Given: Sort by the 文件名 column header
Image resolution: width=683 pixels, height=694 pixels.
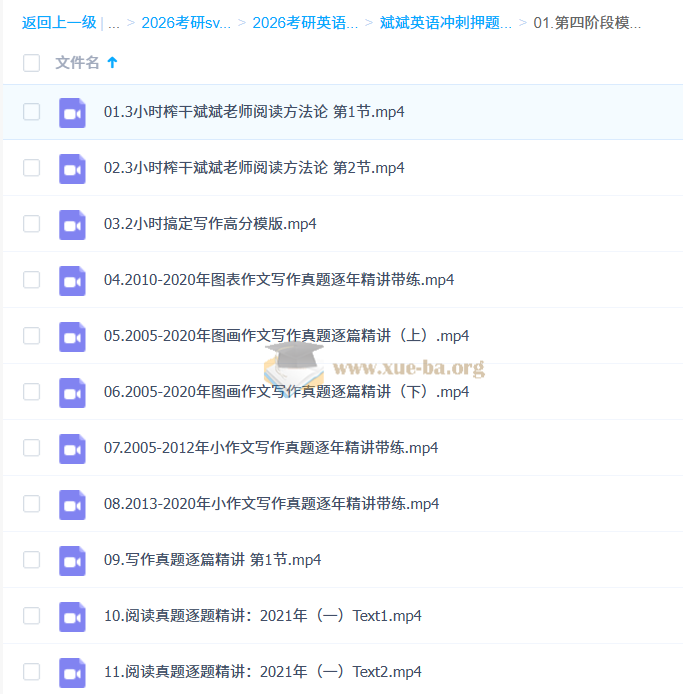Looking at the screenshot, I should 77,63.
